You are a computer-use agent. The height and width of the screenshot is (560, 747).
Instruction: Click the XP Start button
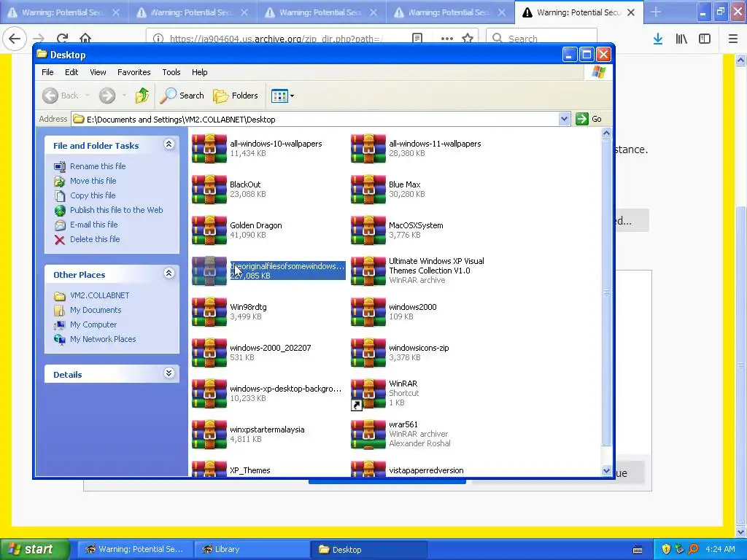tap(34, 549)
